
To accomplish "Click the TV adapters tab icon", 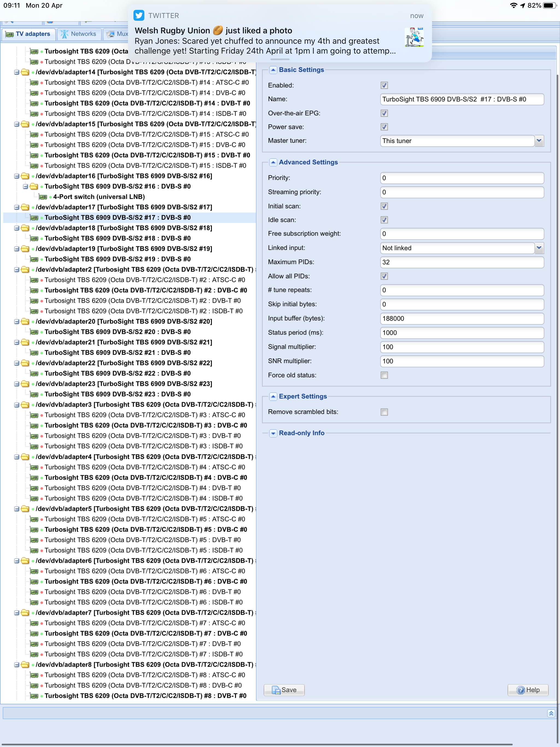I will pyautogui.click(x=10, y=34).
